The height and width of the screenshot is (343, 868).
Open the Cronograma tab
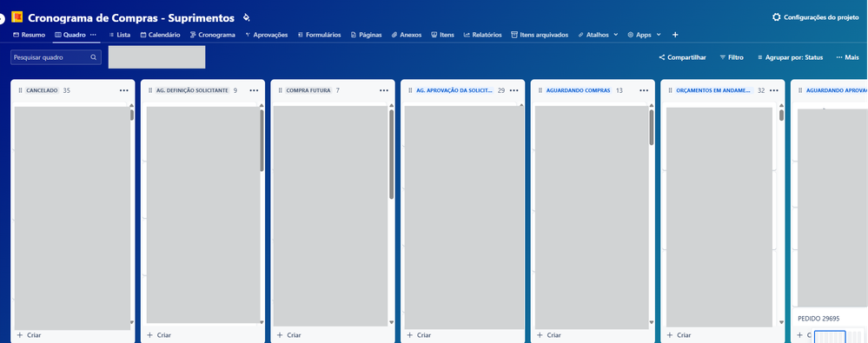[213, 35]
